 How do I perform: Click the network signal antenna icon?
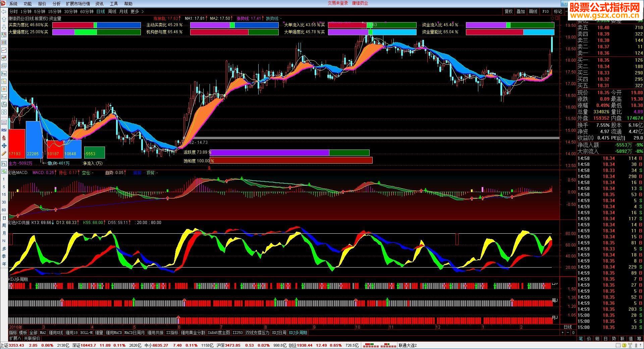pos(630,345)
